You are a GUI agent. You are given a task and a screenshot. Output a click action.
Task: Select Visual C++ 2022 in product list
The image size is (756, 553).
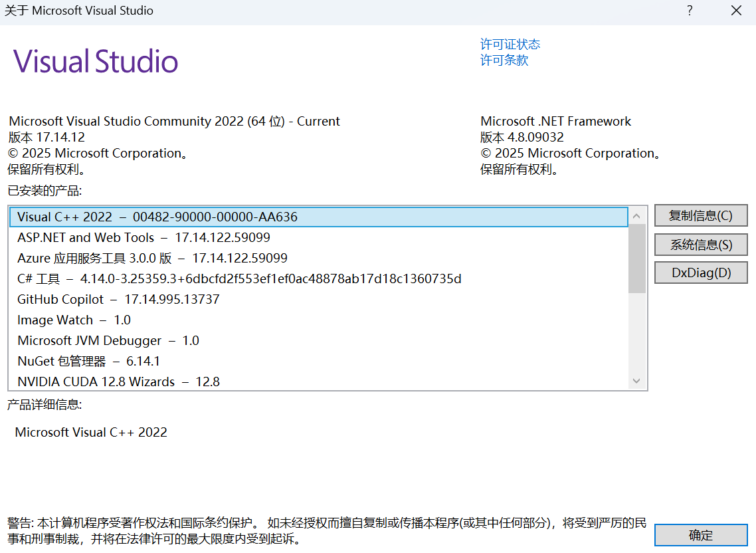click(x=157, y=217)
